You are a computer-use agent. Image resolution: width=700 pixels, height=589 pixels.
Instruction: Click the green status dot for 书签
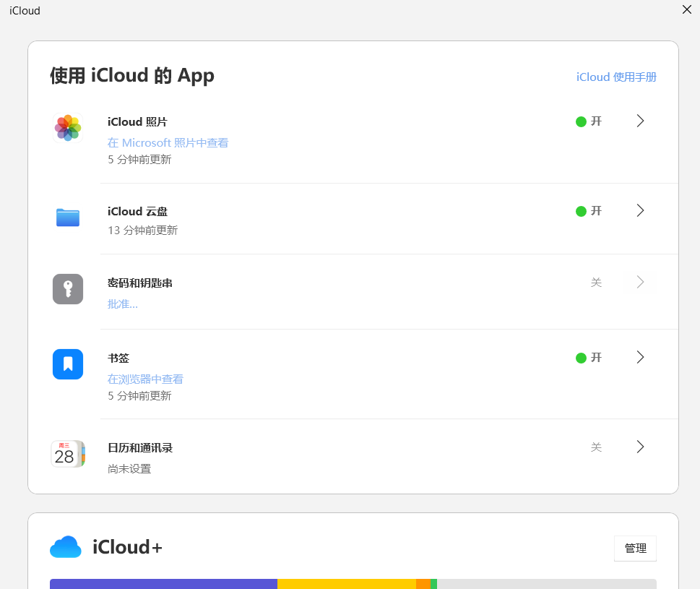click(x=581, y=358)
